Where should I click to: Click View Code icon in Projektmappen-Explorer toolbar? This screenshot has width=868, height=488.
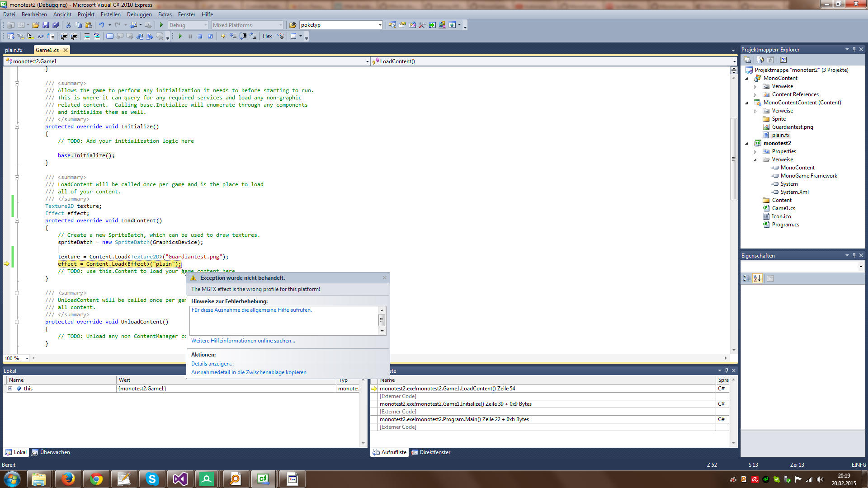(784, 60)
